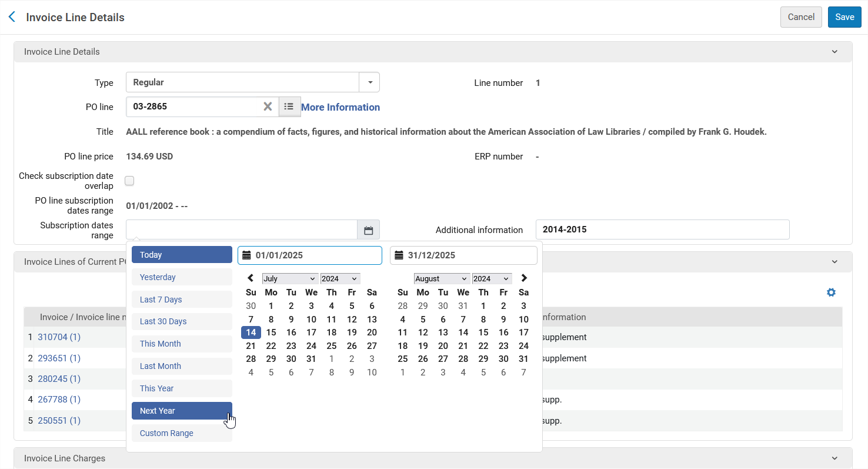Screen dimensions: 868x469
Task: Open PO line pick list icon
Action: pos(289,107)
